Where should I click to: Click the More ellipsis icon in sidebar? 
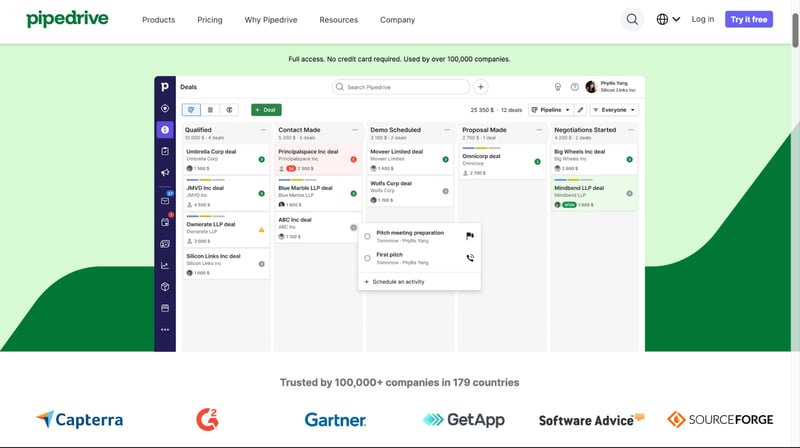pos(165,330)
